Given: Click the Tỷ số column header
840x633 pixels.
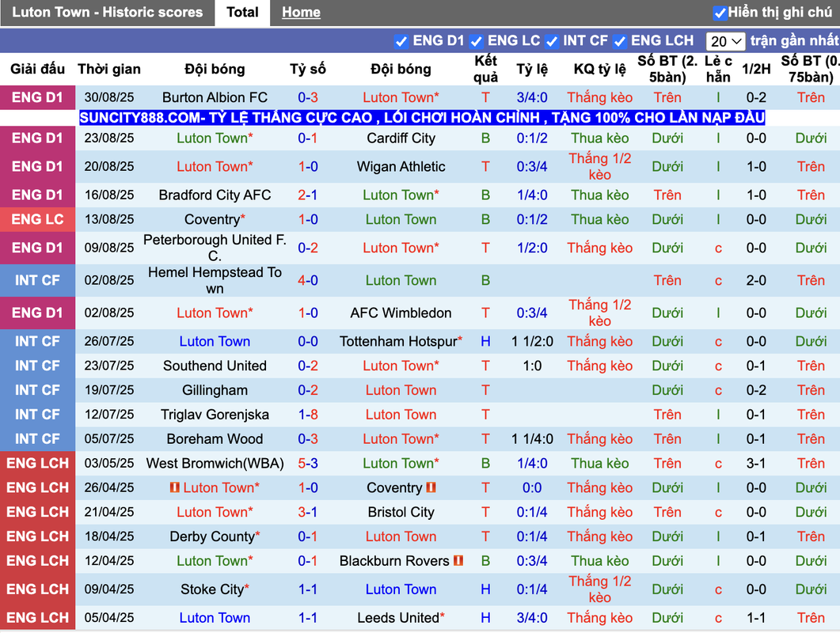Looking at the screenshot, I should click(x=307, y=69).
